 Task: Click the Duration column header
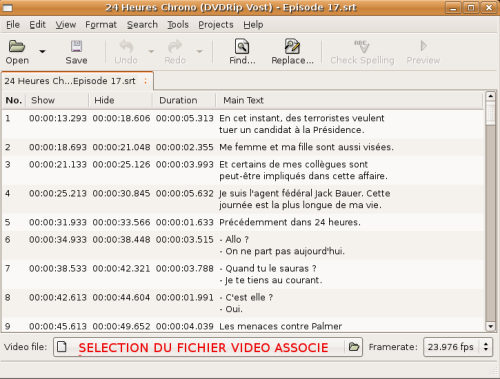pos(184,100)
